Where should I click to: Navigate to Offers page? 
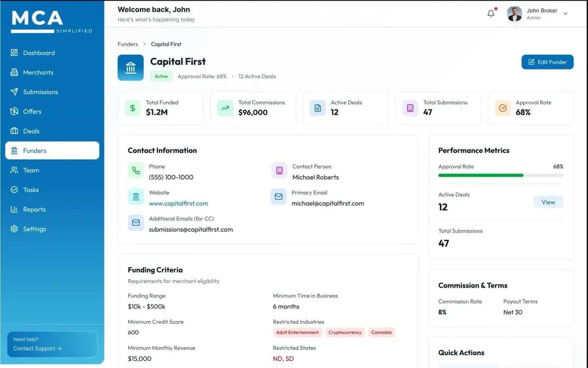[52, 111]
